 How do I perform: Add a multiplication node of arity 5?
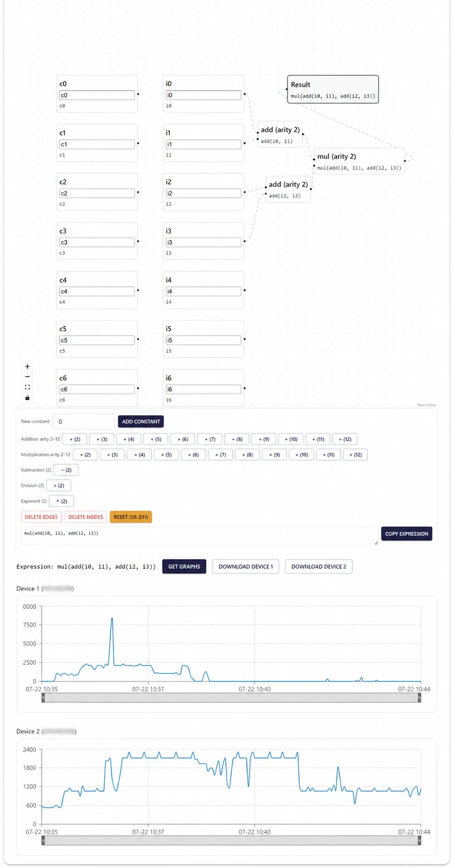point(166,455)
